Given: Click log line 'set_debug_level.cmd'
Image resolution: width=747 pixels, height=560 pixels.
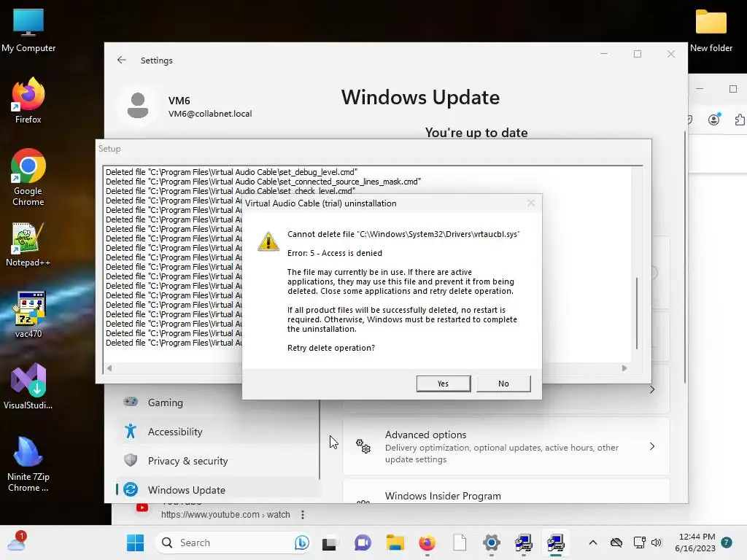Looking at the screenshot, I should pyautogui.click(x=231, y=172).
